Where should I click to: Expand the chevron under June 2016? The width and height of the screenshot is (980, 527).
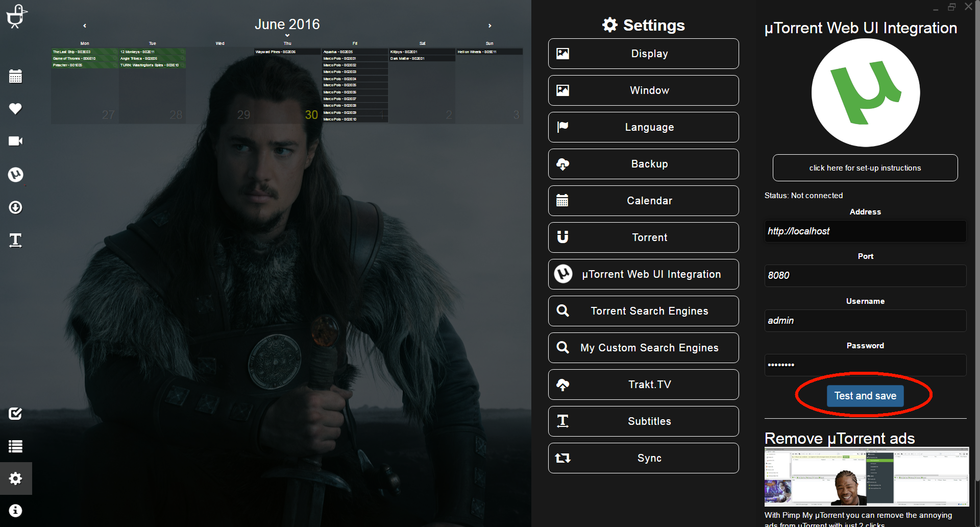tap(287, 35)
